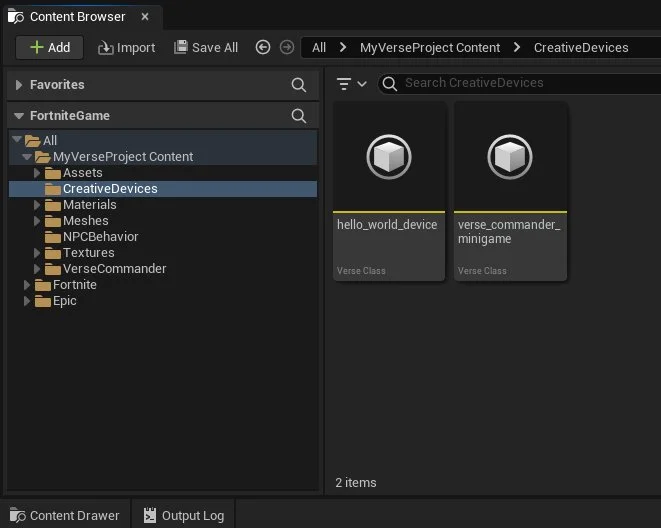Click the hello_world_device name label
The width and height of the screenshot is (661, 528).
[x=387, y=225]
